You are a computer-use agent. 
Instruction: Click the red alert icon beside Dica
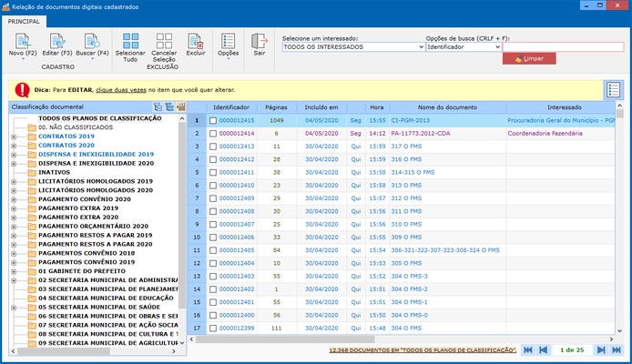23,90
